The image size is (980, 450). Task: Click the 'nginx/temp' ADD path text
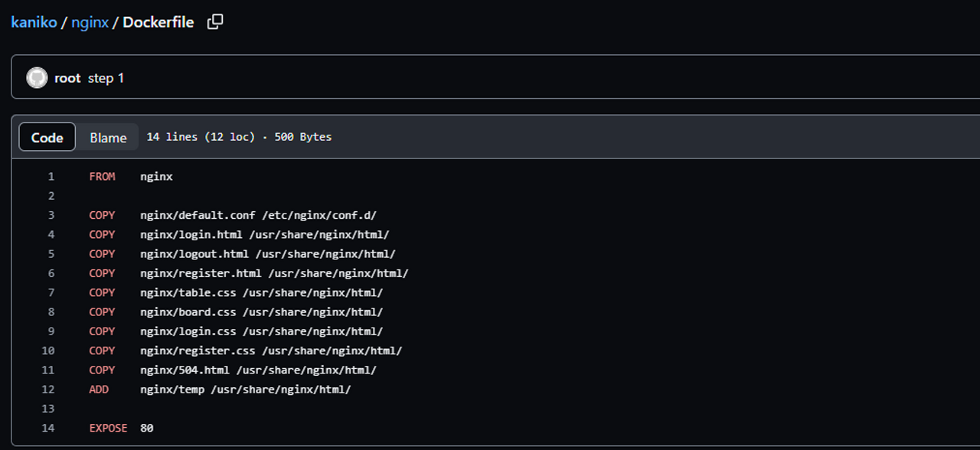pyautogui.click(x=172, y=390)
